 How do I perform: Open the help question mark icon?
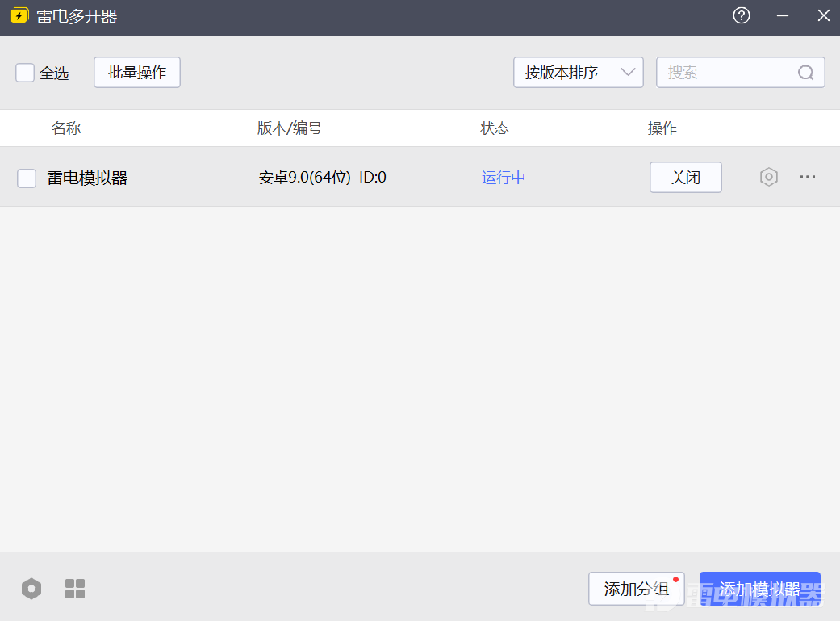741,15
